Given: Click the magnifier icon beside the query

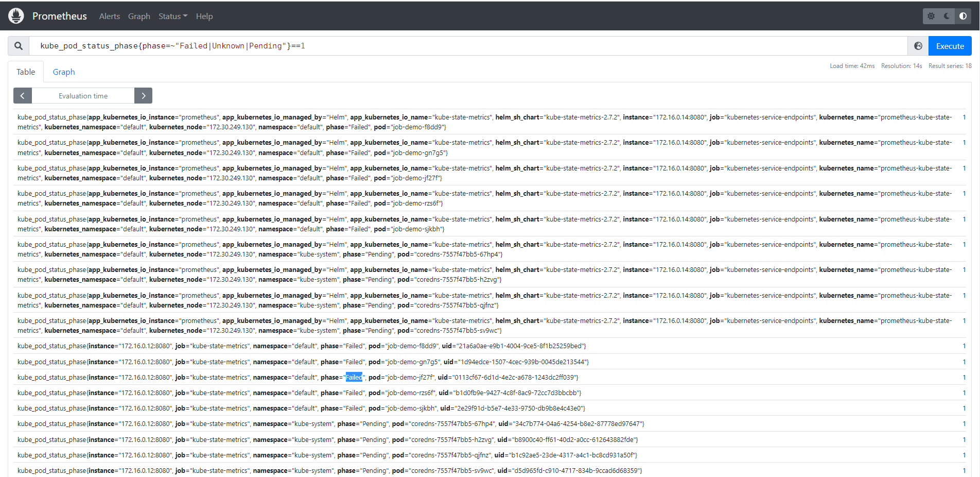Looking at the screenshot, I should (x=19, y=46).
